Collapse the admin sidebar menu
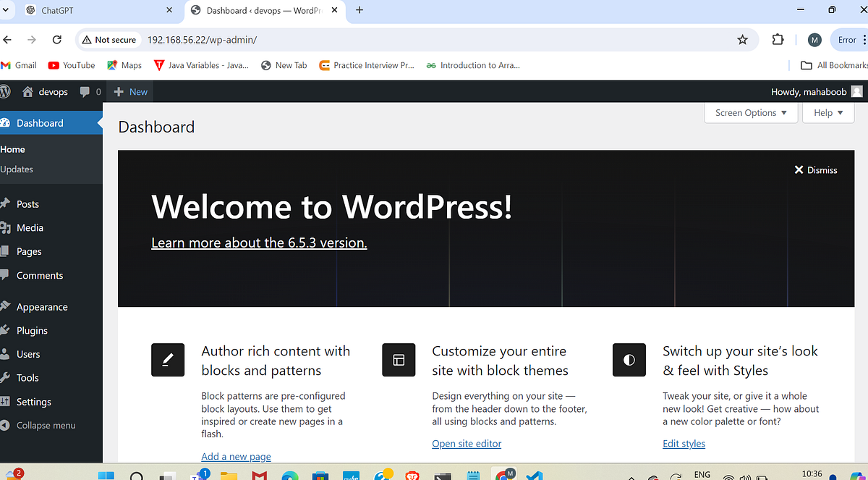 [46, 425]
